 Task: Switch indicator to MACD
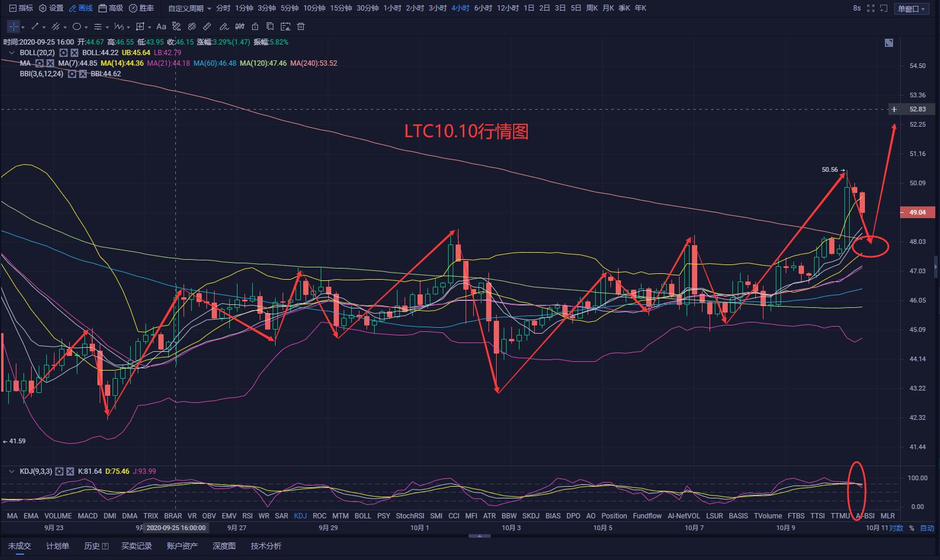[87, 516]
